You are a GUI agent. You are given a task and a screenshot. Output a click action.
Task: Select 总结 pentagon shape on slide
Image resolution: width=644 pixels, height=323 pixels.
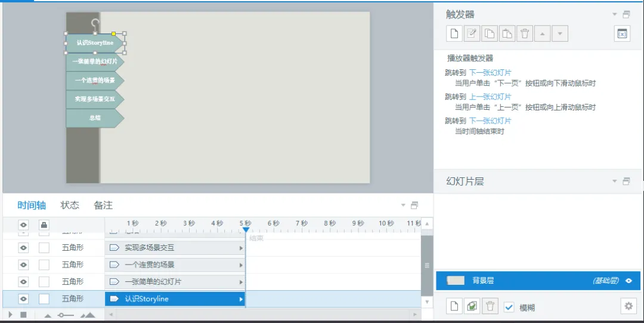(x=95, y=118)
